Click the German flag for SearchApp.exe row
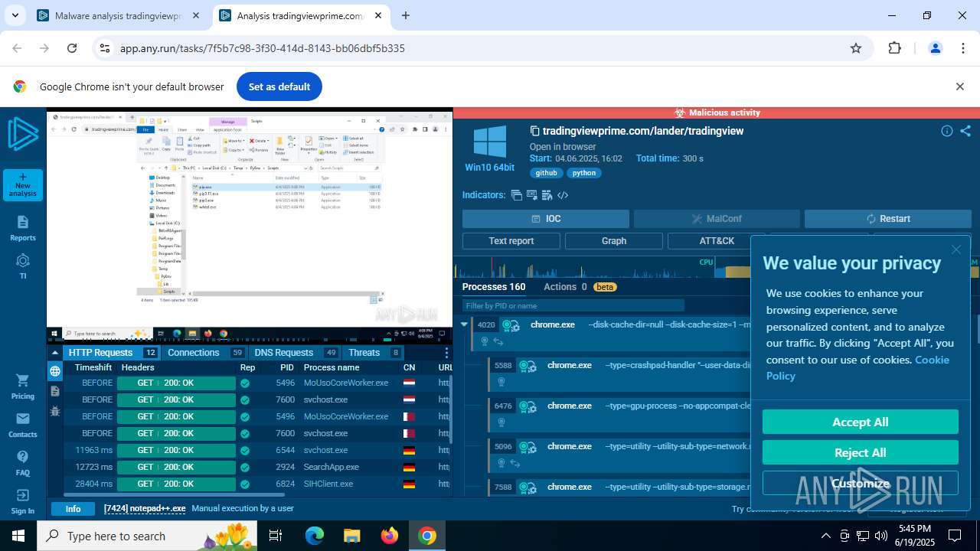This screenshot has height=551, width=980. [410, 467]
